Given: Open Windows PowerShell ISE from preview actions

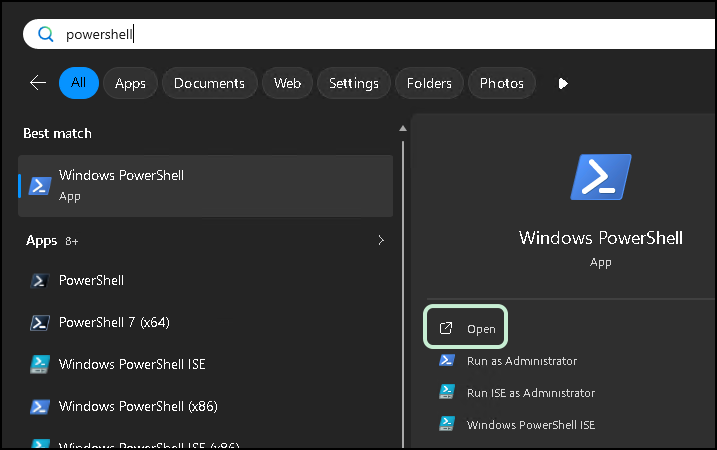Looking at the screenshot, I should tap(531, 425).
